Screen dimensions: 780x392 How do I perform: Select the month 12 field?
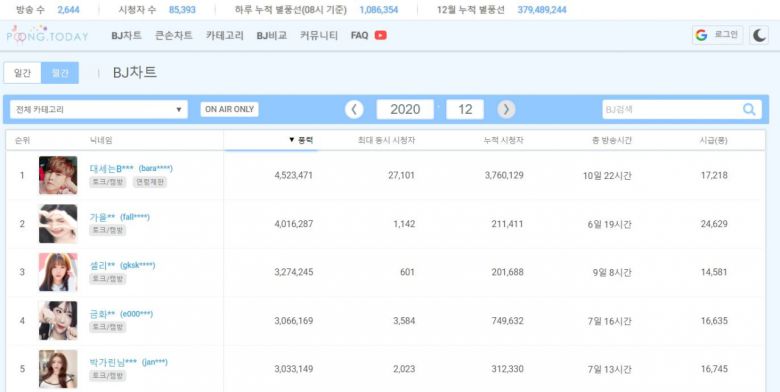pyautogui.click(x=465, y=109)
